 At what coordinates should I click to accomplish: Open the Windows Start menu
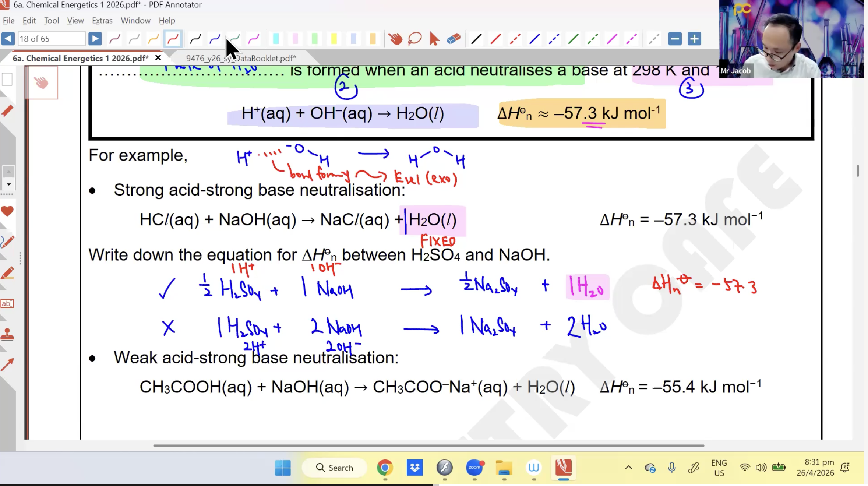[x=283, y=468]
